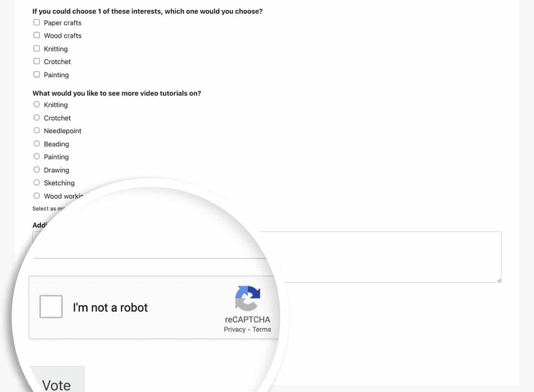Click the choose 1 interest question heading
The width and height of the screenshot is (534, 392).
[147, 11]
